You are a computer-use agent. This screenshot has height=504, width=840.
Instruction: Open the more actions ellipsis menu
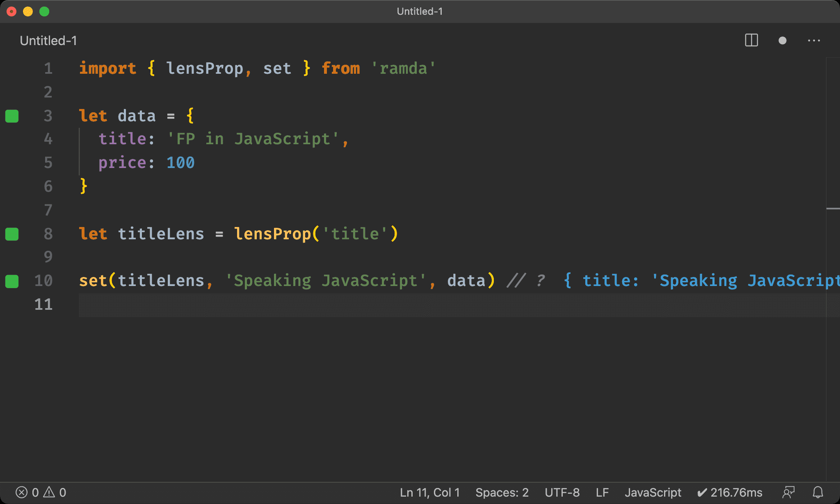point(814,41)
